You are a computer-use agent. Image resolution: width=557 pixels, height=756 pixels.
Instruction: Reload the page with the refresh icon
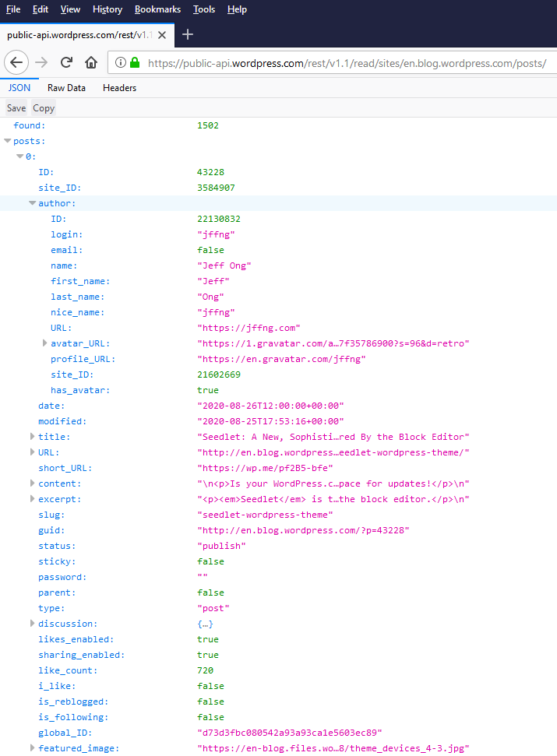coord(66,62)
